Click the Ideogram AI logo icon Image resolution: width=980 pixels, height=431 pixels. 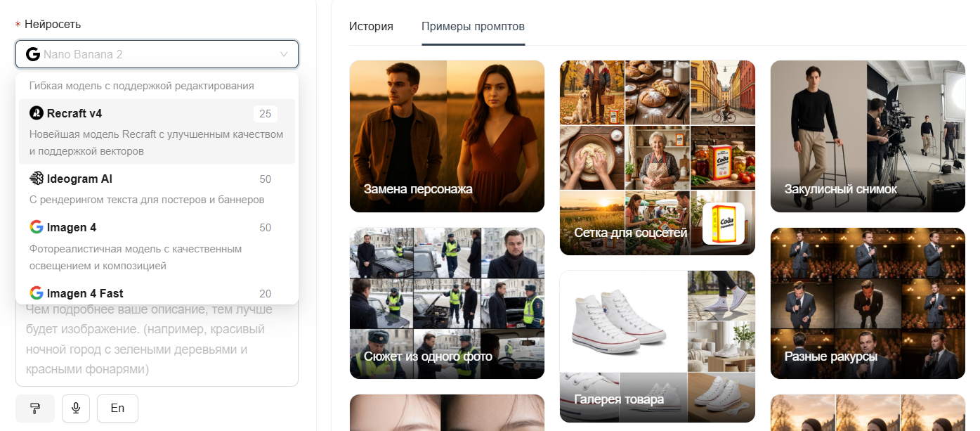(36, 179)
